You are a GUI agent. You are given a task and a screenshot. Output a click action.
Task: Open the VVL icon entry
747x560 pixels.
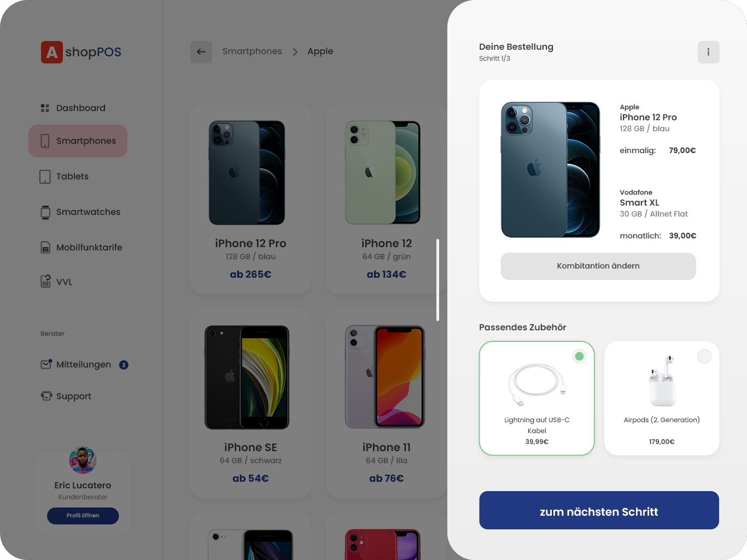[x=45, y=282]
